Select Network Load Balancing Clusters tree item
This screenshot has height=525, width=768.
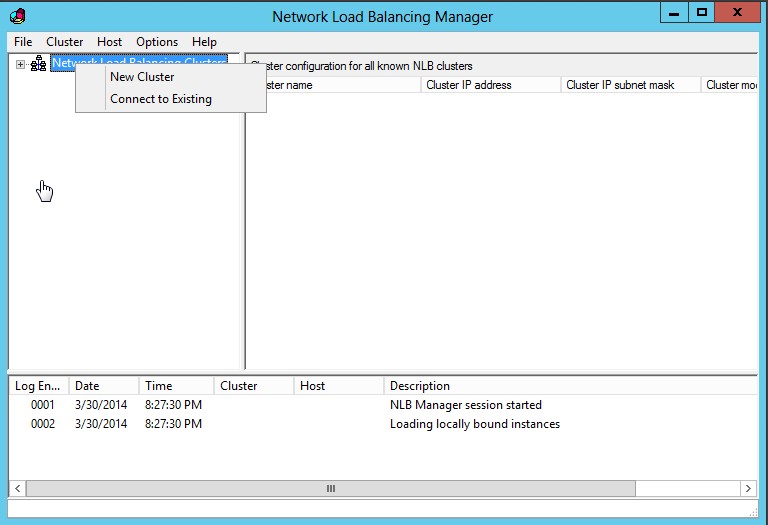[140, 63]
